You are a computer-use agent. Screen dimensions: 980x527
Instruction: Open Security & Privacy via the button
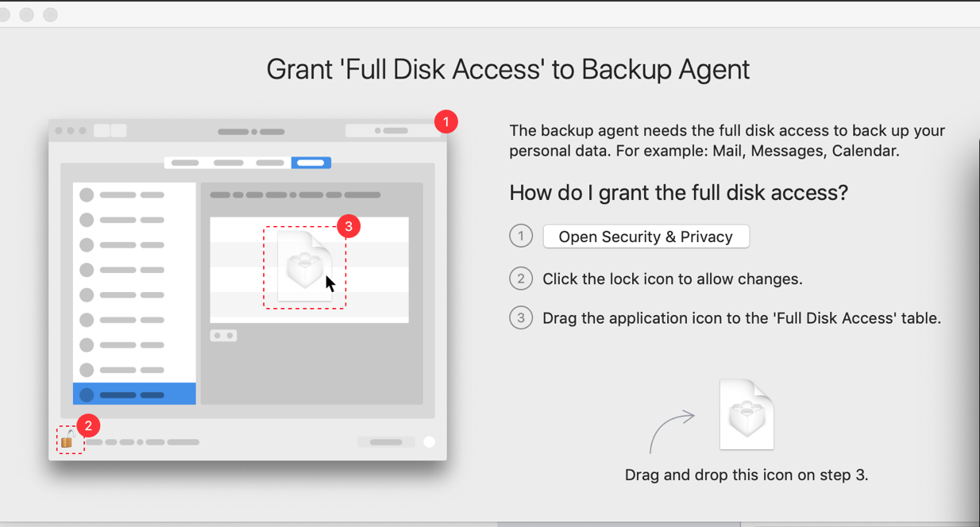[x=646, y=237]
